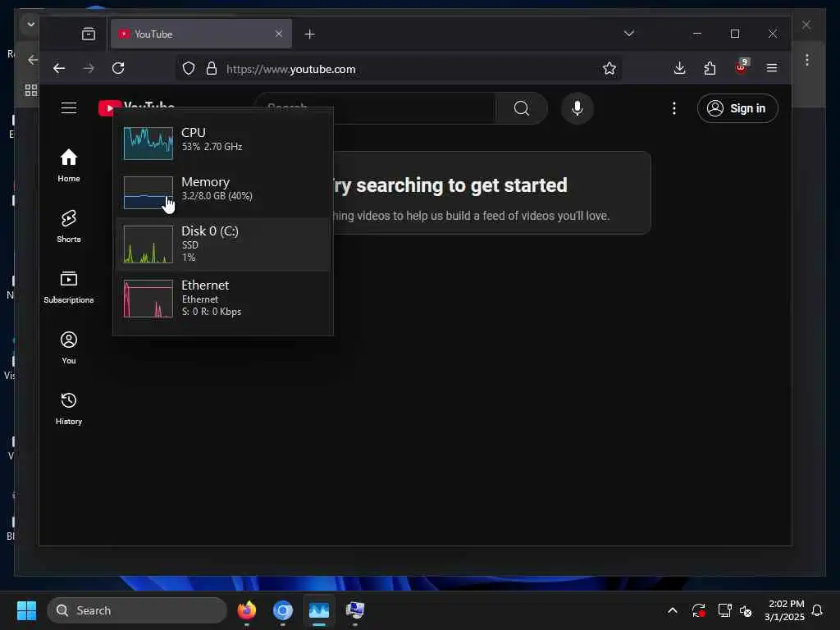Open the list all tabs dropdown
Image resolution: width=840 pixels, height=630 pixels.
coord(629,34)
